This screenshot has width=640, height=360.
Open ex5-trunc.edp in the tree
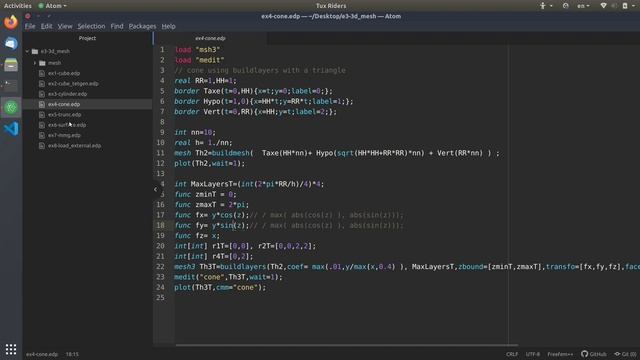pyautogui.click(x=64, y=115)
